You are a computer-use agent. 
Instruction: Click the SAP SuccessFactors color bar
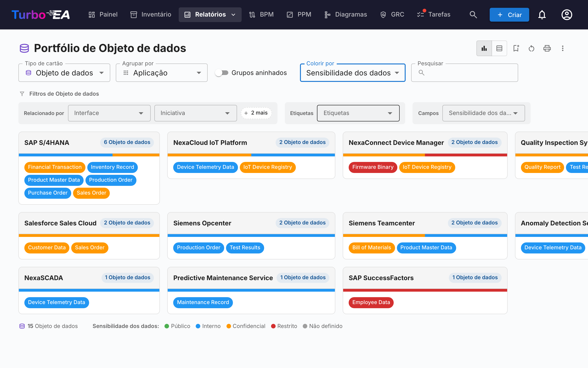pyautogui.click(x=425, y=290)
